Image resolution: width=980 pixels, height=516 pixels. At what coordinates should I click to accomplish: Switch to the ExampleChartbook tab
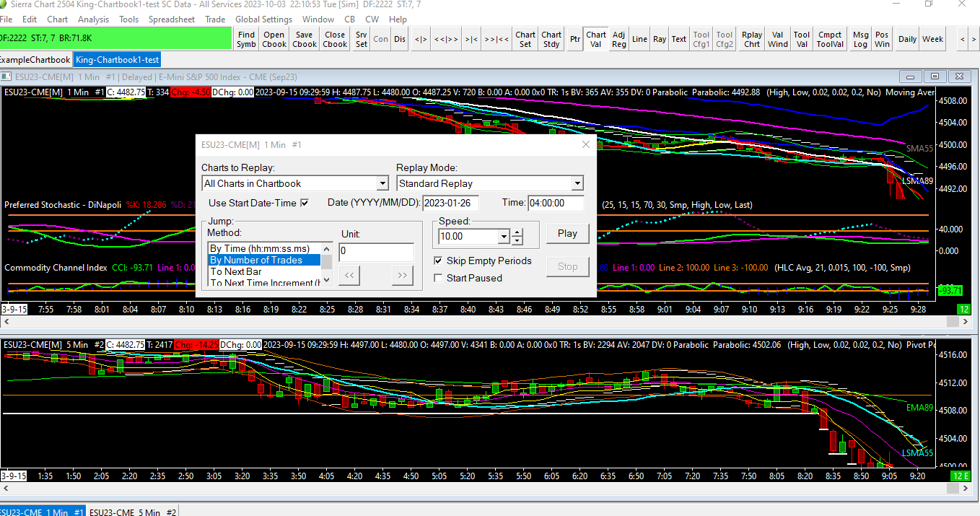(x=35, y=60)
